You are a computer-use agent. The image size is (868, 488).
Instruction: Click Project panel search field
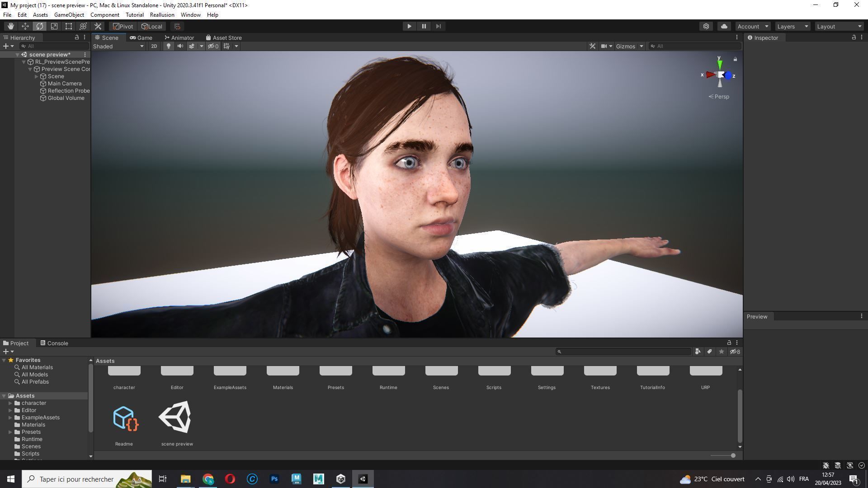point(623,352)
